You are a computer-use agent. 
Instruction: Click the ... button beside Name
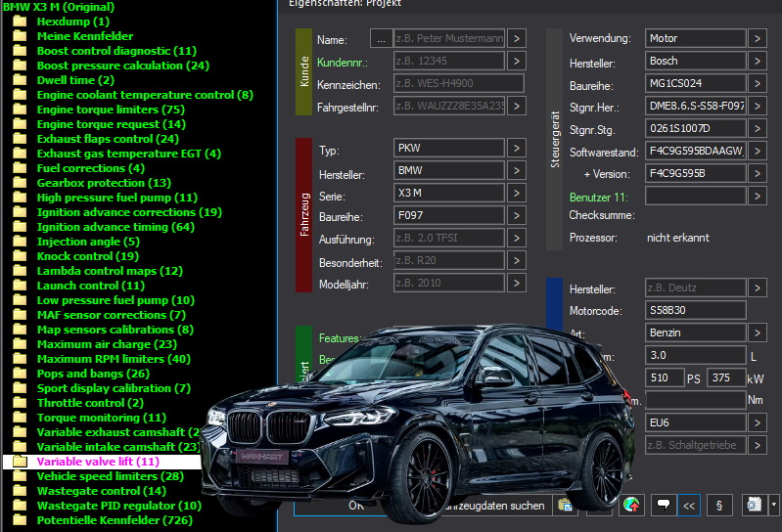coord(381,38)
